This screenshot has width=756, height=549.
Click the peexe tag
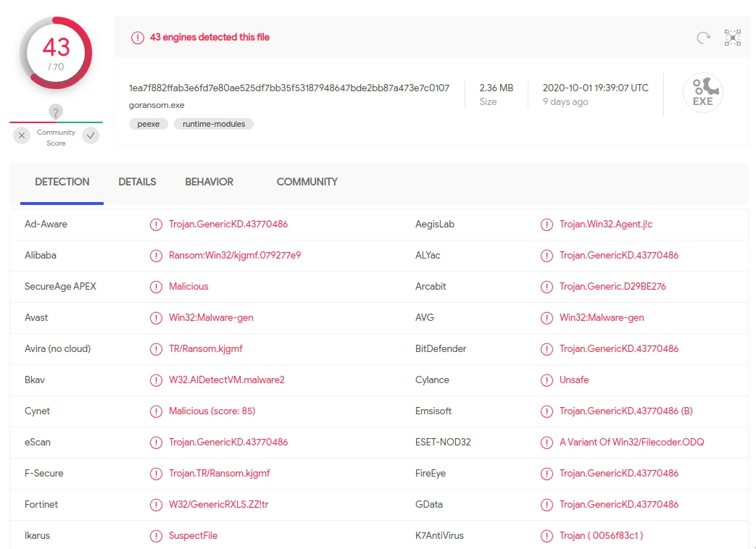pos(148,125)
